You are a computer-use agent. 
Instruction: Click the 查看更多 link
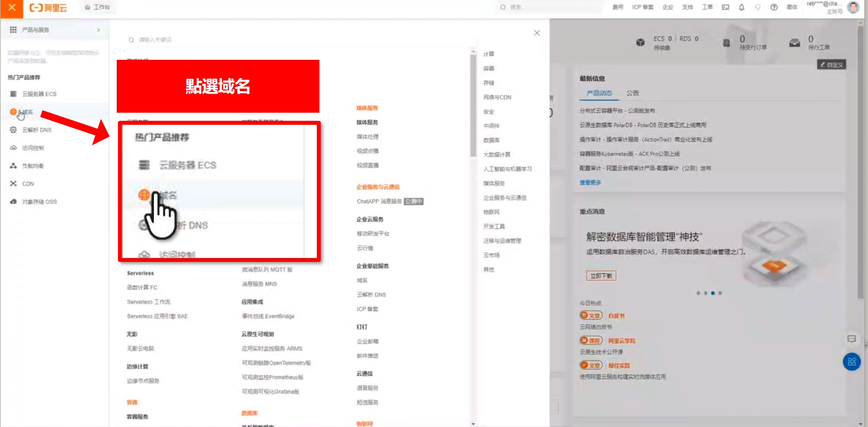590,183
